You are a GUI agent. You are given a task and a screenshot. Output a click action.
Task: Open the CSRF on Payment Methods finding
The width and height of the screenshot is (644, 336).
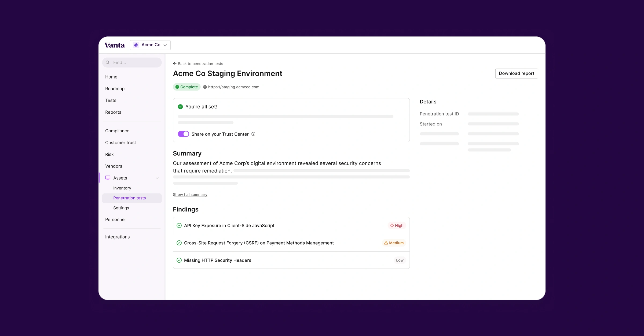[259, 243]
